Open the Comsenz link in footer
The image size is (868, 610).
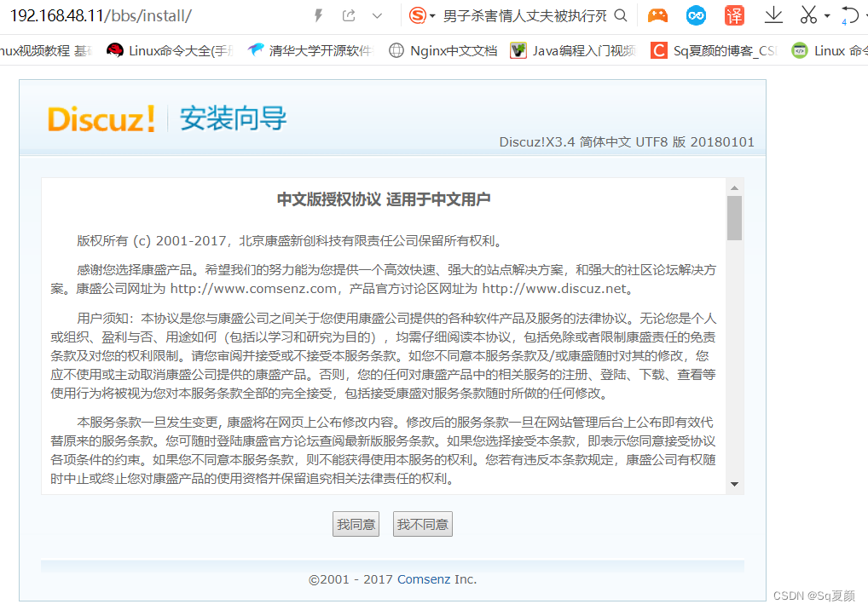(x=424, y=579)
